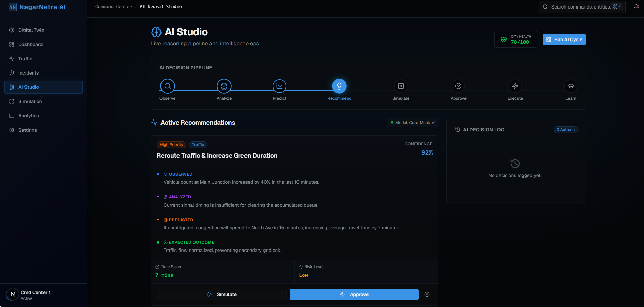
Task: Dismiss the recommendation with X icon
Action: pos(427,294)
